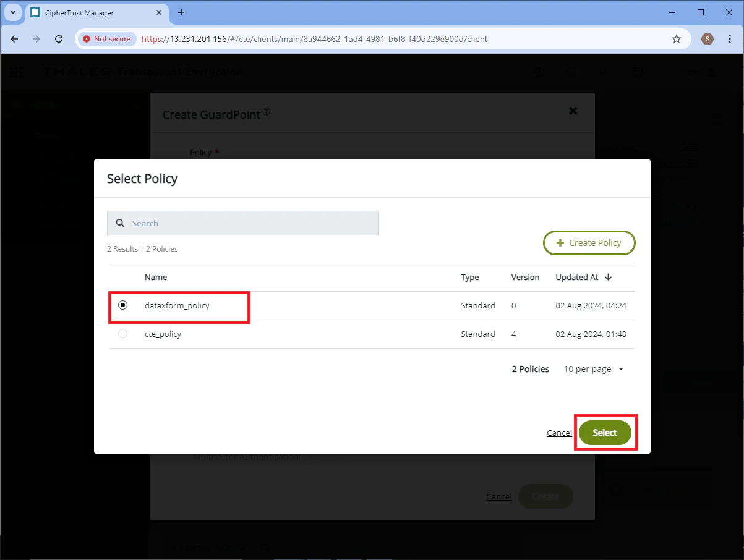Bookmark this page with the star icon

click(677, 39)
